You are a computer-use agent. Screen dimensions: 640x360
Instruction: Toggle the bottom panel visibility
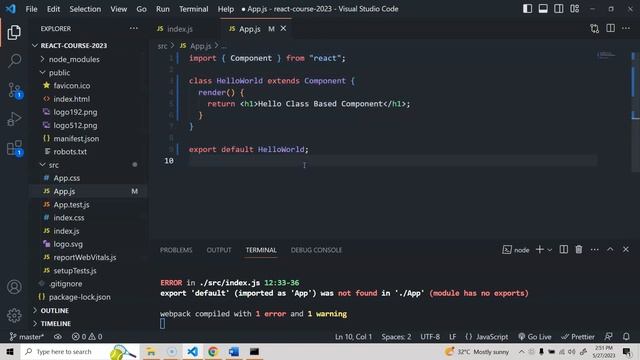pyautogui.click(x=543, y=9)
